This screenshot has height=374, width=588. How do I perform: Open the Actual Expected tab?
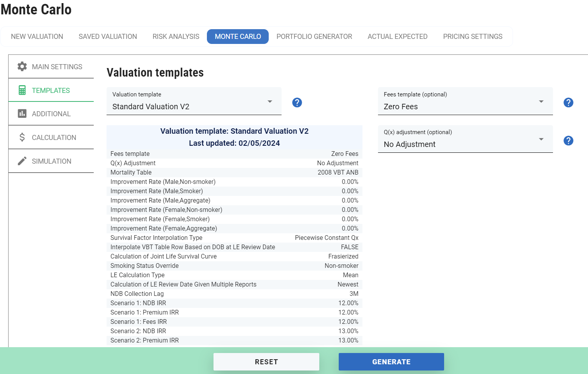pos(397,37)
